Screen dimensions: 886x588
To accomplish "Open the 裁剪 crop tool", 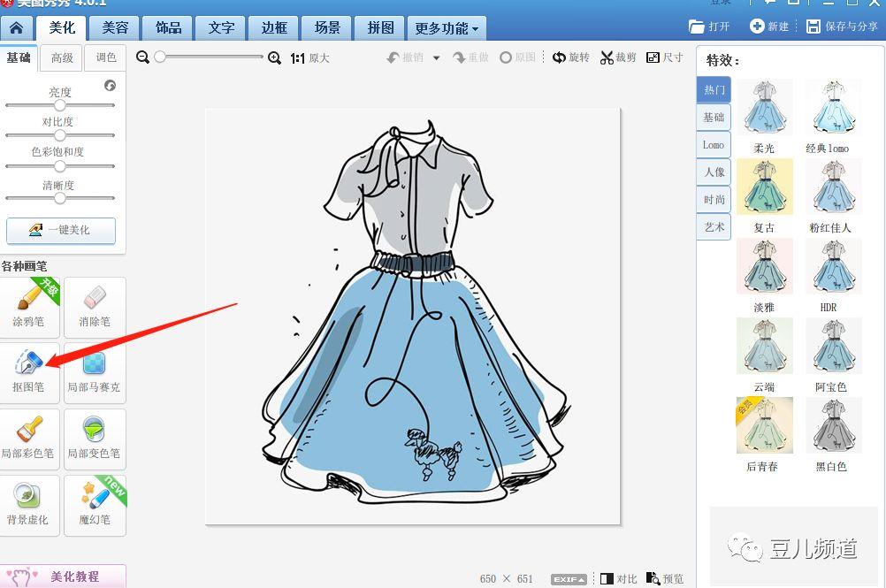I will (618, 57).
